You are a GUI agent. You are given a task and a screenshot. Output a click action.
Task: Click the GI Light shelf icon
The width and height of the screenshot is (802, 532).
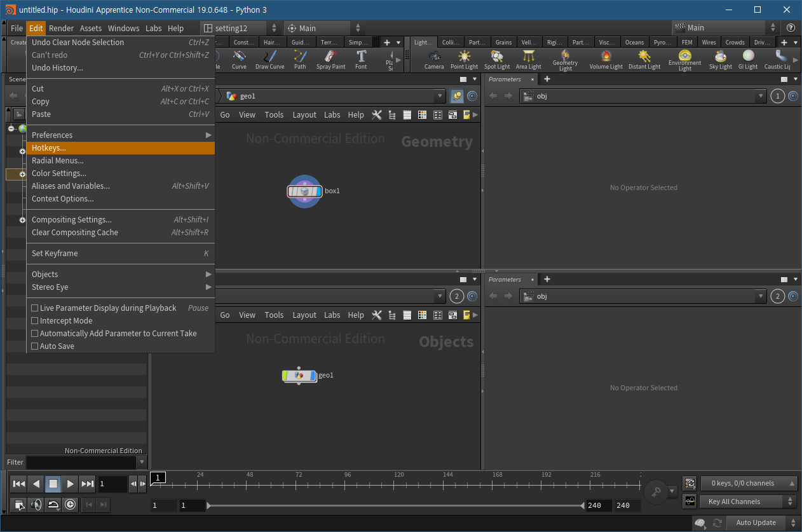click(x=748, y=60)
